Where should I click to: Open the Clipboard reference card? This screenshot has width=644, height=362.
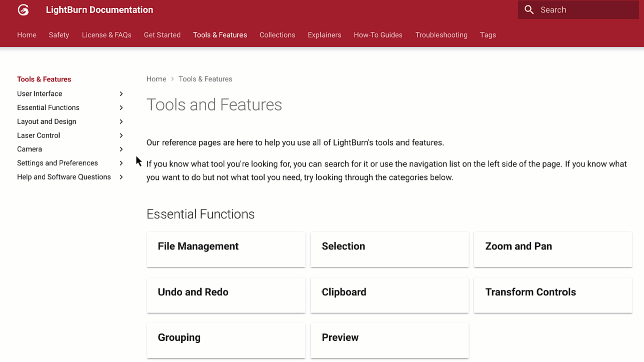pyautogui.click(x=389, y=295)
